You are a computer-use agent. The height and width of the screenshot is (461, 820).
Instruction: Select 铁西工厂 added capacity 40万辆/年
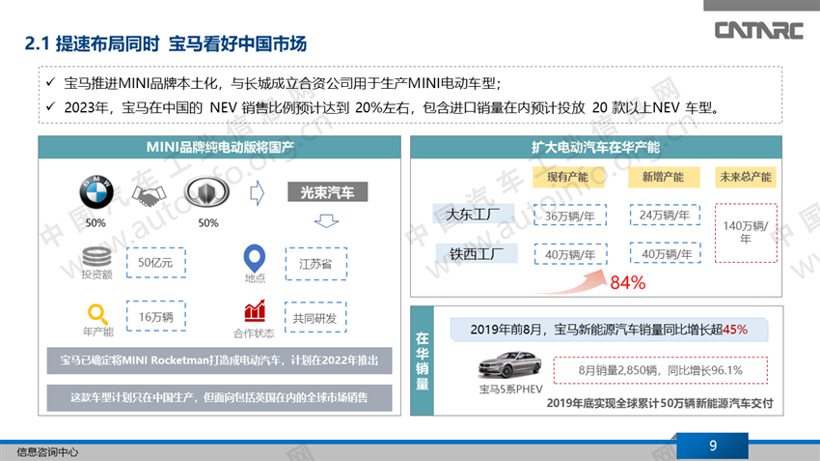(x=666, y=253)
